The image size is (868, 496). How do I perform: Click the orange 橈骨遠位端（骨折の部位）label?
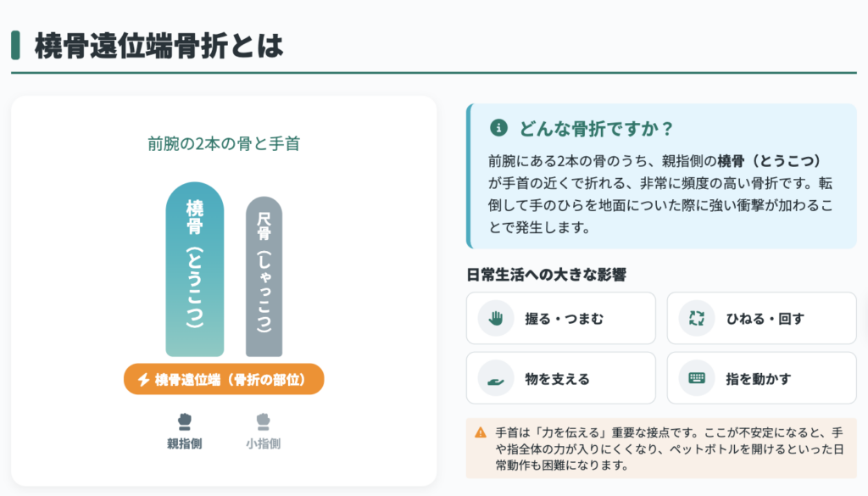click(x=224, y=379)
